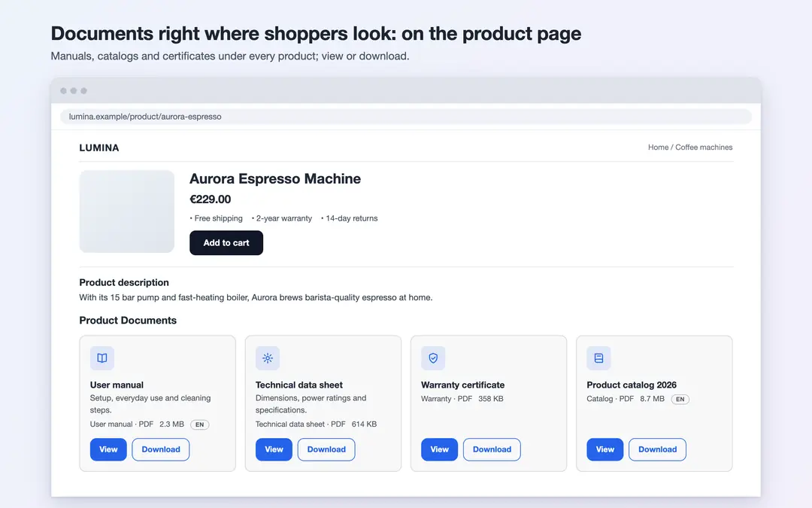
Task: Open the Aurora Espresso product image thumbnail
Action: pos(127,211)
